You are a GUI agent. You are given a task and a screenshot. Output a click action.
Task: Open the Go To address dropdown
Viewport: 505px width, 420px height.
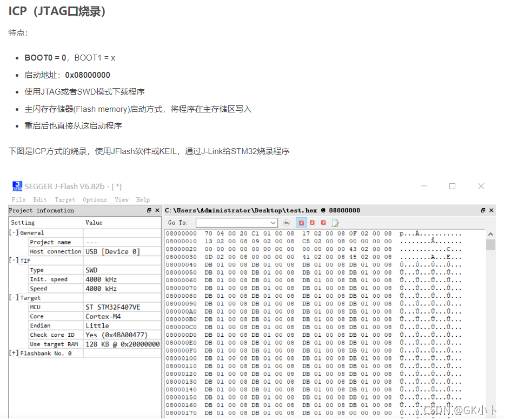coord(273,223)
